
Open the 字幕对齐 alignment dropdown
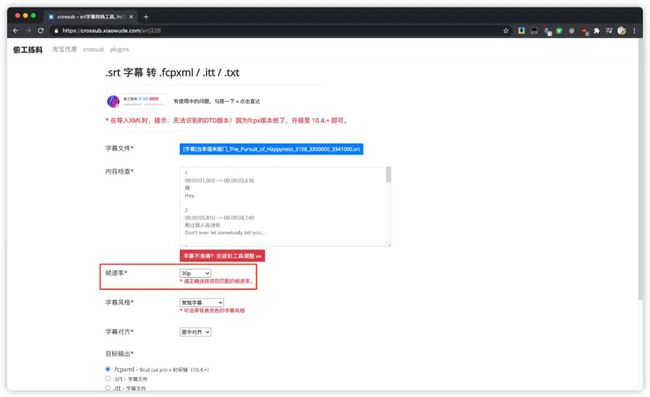click(x=195, y=332)
